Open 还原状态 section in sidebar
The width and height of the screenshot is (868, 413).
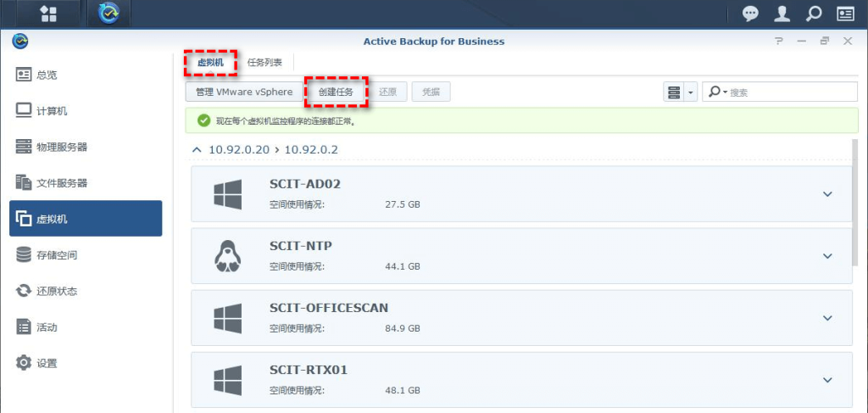coord(86,291)
